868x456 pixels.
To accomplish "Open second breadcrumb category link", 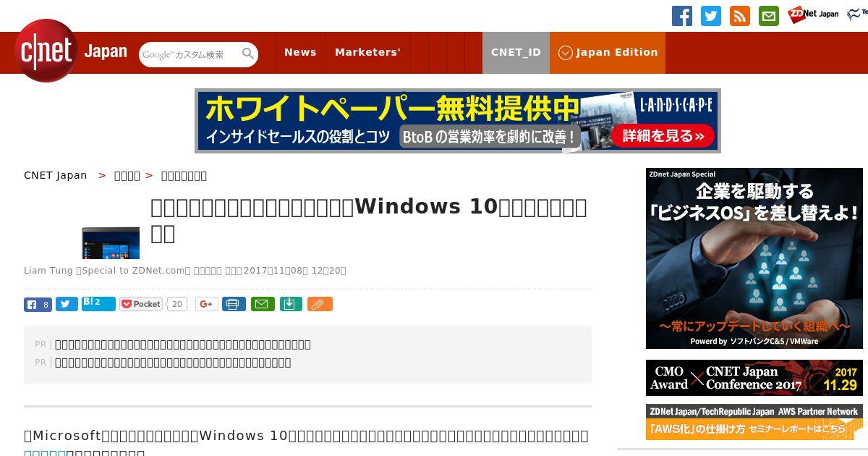I will pos(127,175).
